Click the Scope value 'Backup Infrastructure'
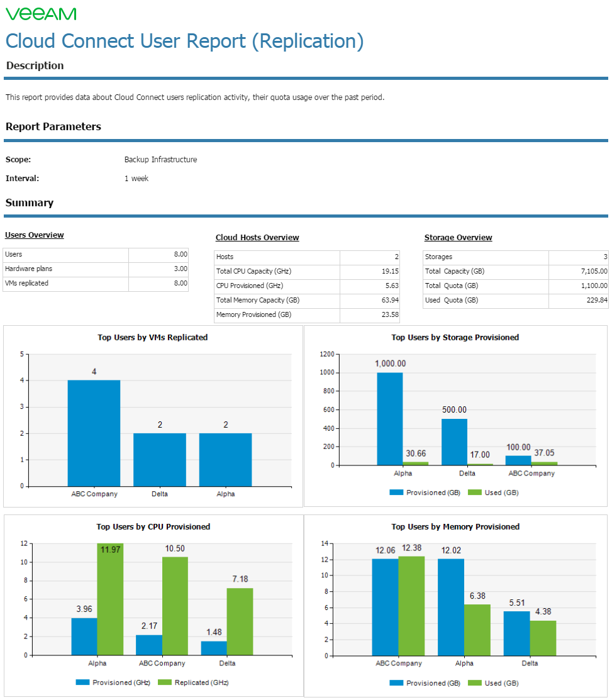This screenshot has height=700, width=612. pos(160,159)
